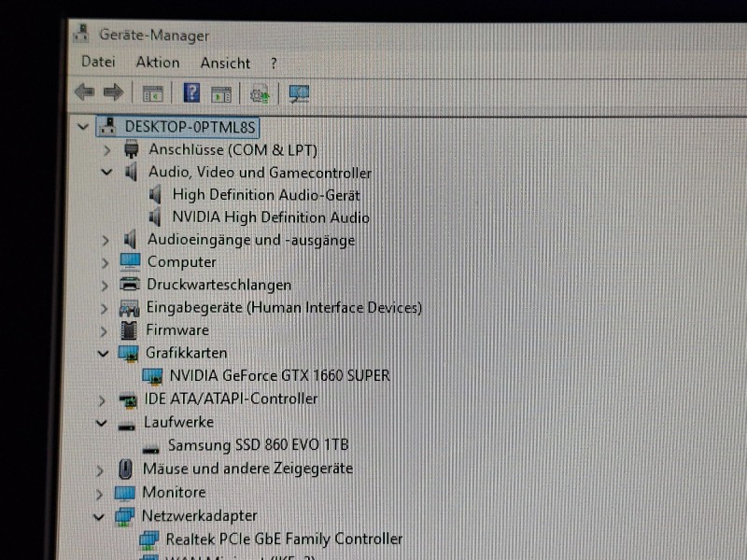
Task: Open the Datei menu
Action: coord(98,63)
